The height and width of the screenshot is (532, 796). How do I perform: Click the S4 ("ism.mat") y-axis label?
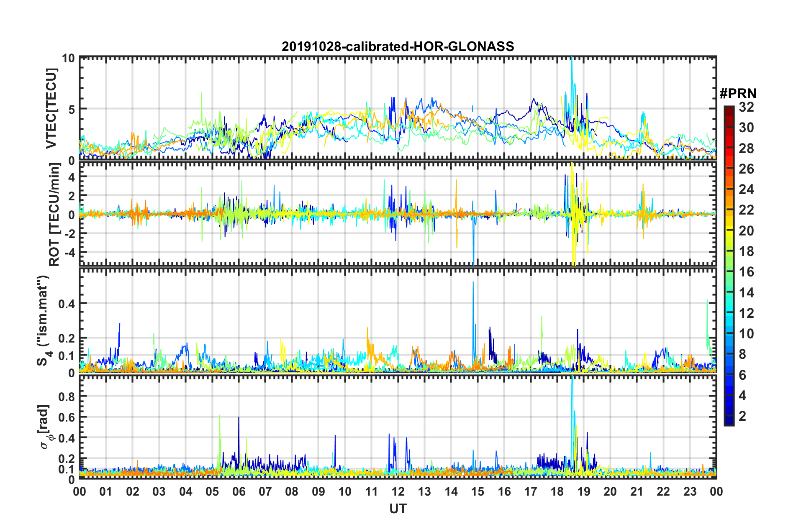click(x=44, y=320)
